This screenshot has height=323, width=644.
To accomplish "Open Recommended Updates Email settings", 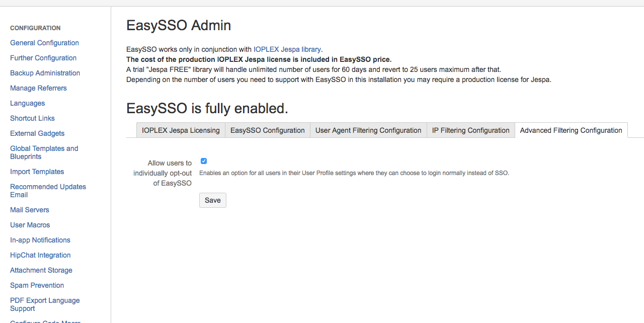I will click(48, 191).
